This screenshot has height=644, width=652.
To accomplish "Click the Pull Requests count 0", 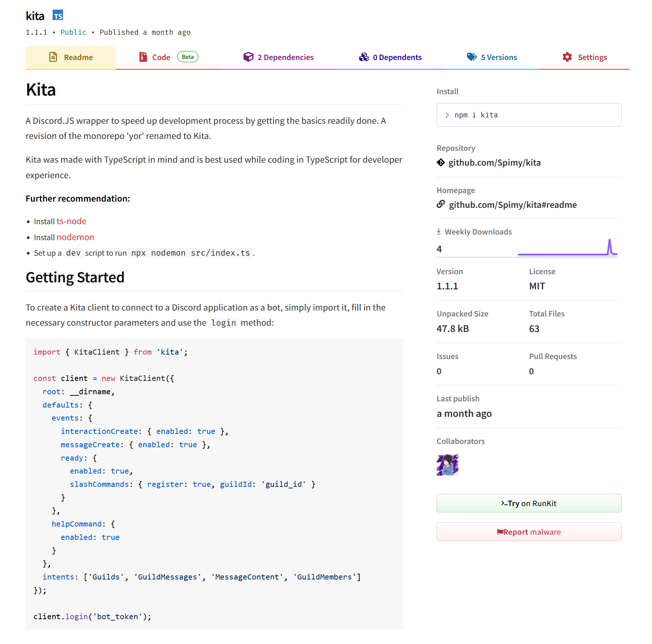I will point(532,371).
